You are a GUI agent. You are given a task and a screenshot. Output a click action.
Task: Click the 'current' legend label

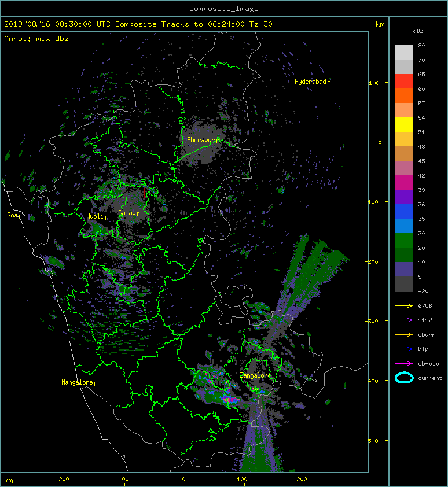(x=430, y=378)
